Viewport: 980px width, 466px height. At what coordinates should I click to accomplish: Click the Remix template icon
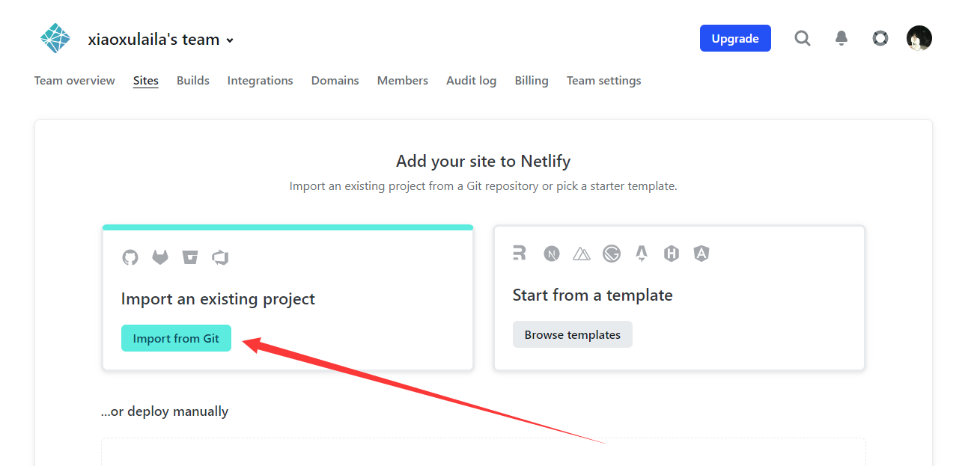click(x=520, y=254)
